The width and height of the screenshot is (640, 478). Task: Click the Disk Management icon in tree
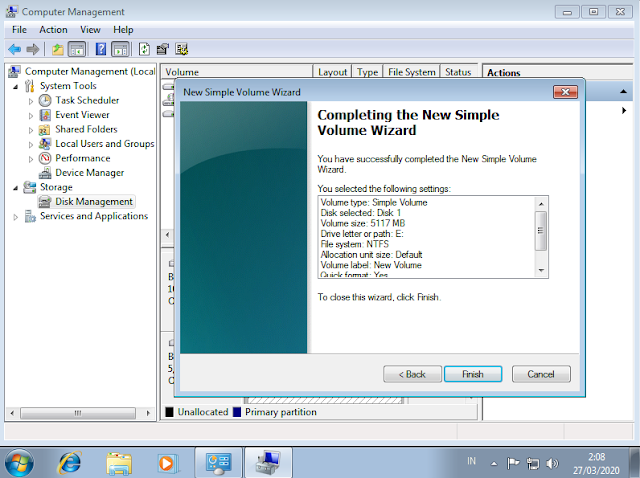coord(44,202)
